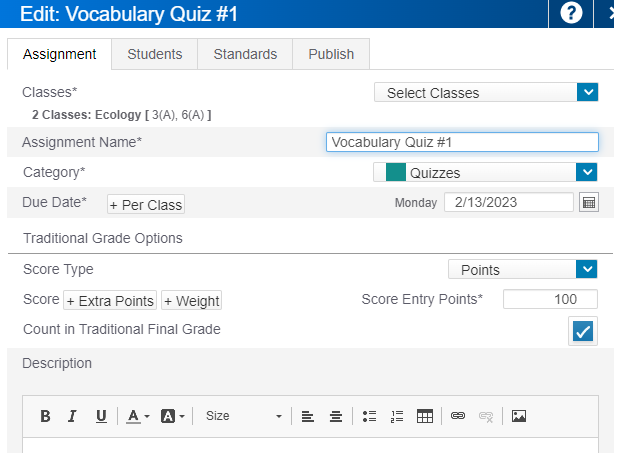The height and width of the screenshot is (465, 623).
Task: Switch to the Students tab
Action: (154, 54)
